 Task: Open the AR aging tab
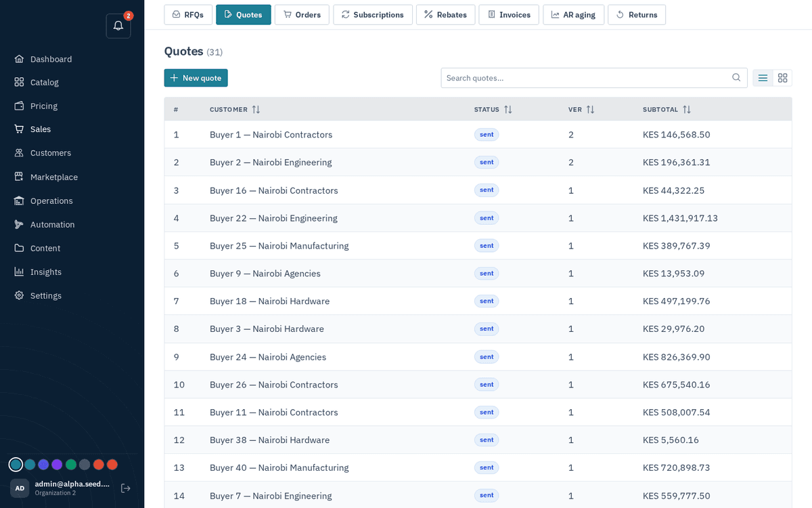coord(574,15)
